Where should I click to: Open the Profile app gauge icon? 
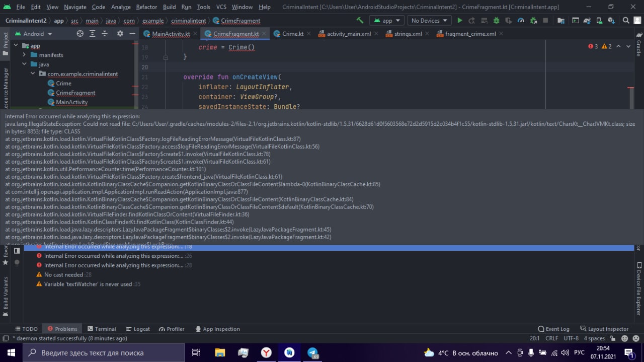[521, 21]
